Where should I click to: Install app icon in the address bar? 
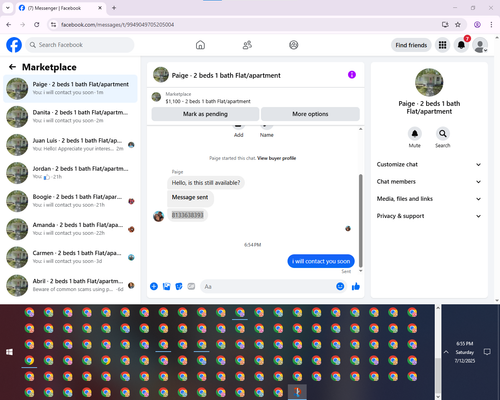point(445,25)
